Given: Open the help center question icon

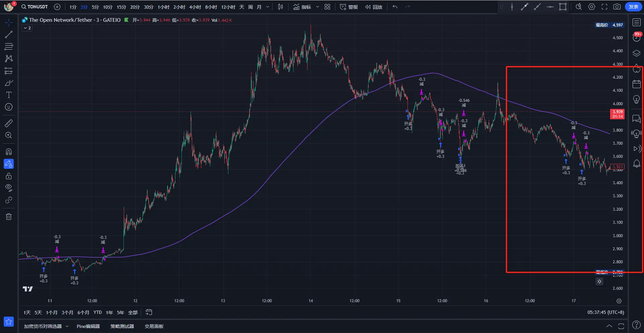Looking at the screenshot, I should 636,325.
